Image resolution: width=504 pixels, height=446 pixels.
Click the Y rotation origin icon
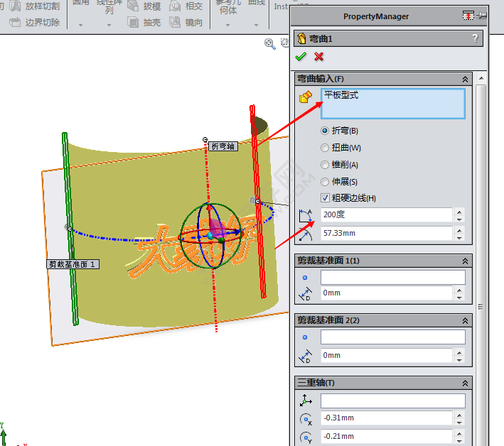[x=306, y=437]
